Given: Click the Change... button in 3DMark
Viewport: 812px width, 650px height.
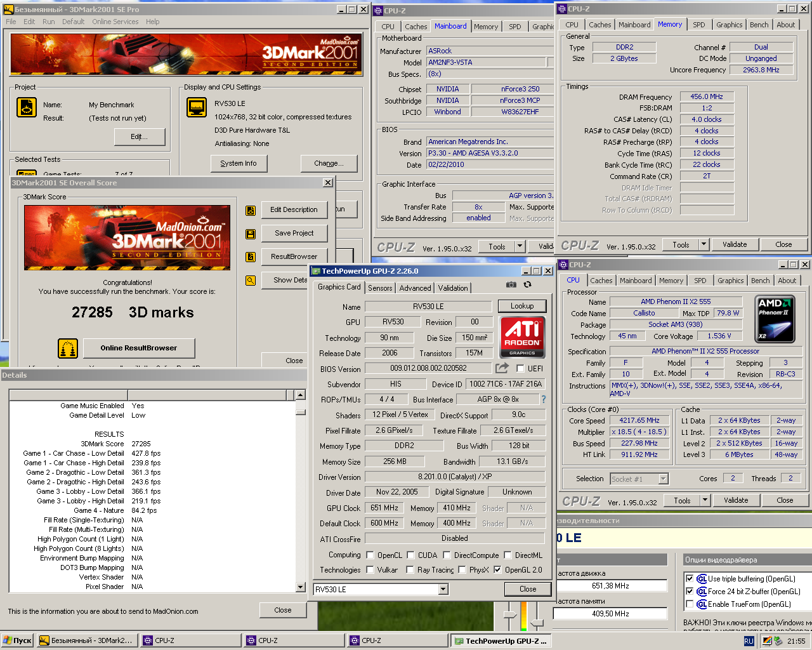Looking at the screenshot, I should [329, 163].
